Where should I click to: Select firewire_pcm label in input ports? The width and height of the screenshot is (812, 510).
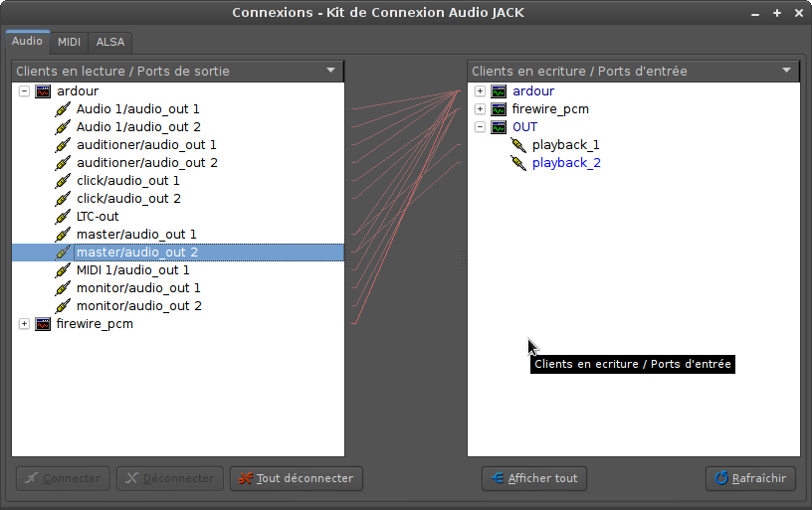550,109
